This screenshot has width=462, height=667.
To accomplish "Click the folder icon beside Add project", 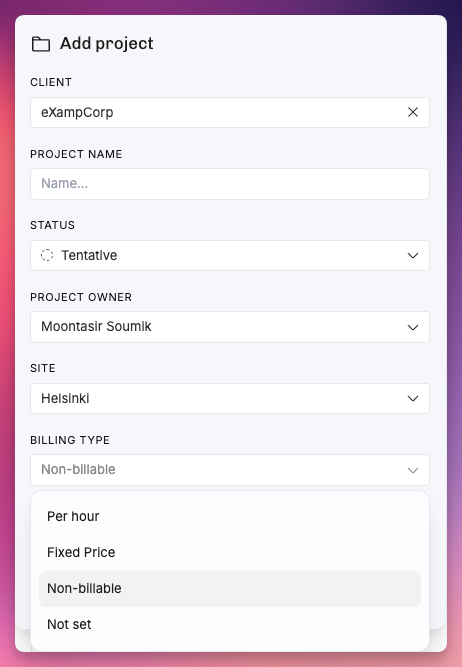I will 41,44.
